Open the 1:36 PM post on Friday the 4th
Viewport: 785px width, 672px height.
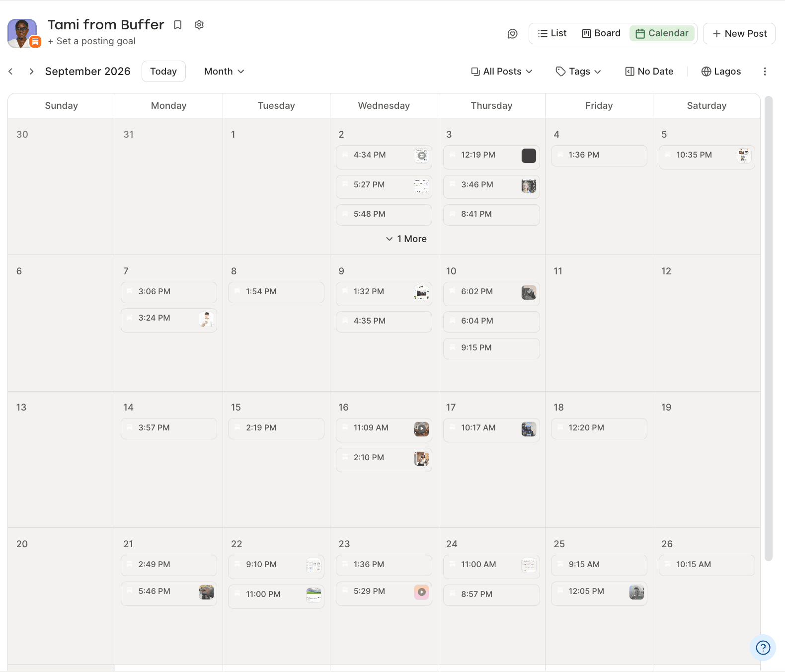599,156
